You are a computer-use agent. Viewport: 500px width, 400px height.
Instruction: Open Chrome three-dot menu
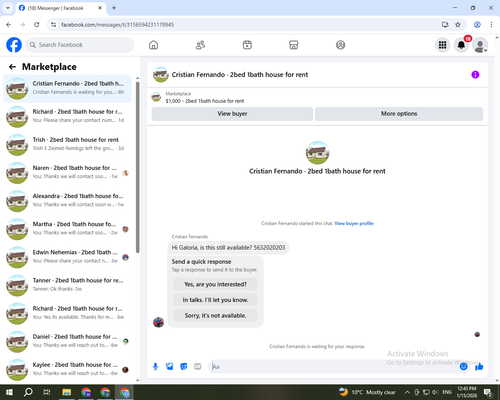491,25
